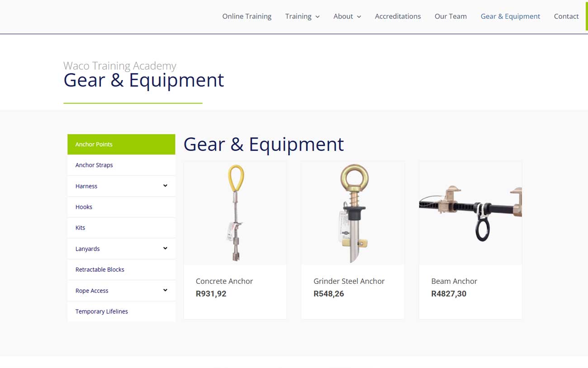Open the About dropdown menu
This screenshot has height=368, width=588.
347,16
